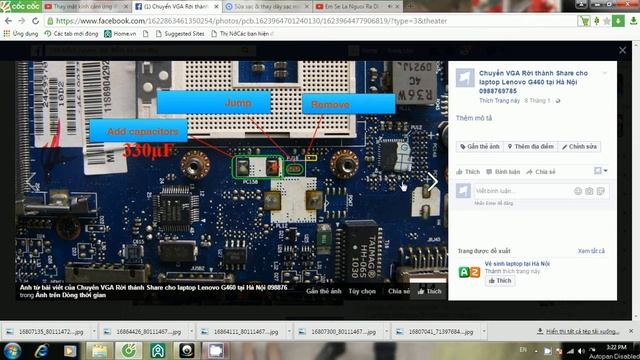Screen dimensions: 640x360
Task: Click Chia sẻ in side panel
Action: click(541, 172)
